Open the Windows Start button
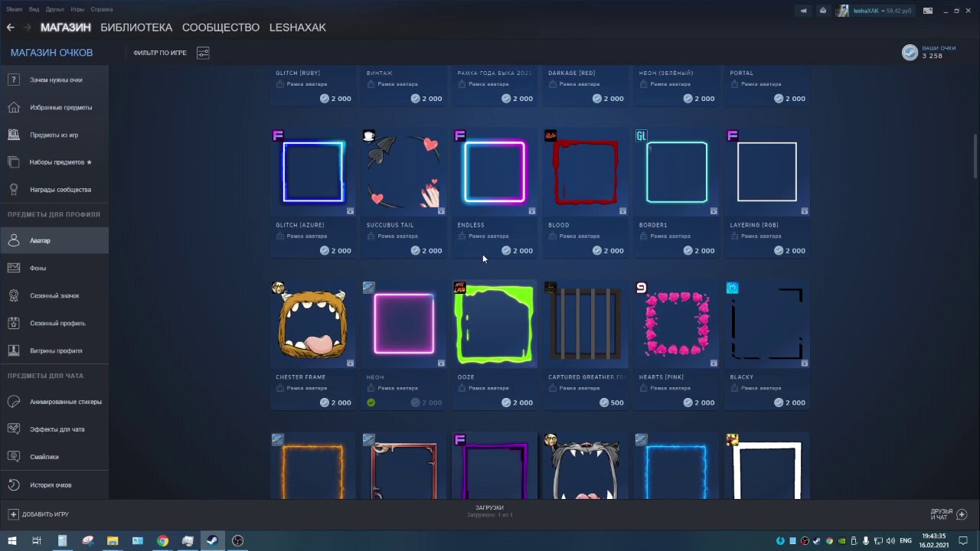 (x=11, y=540)
